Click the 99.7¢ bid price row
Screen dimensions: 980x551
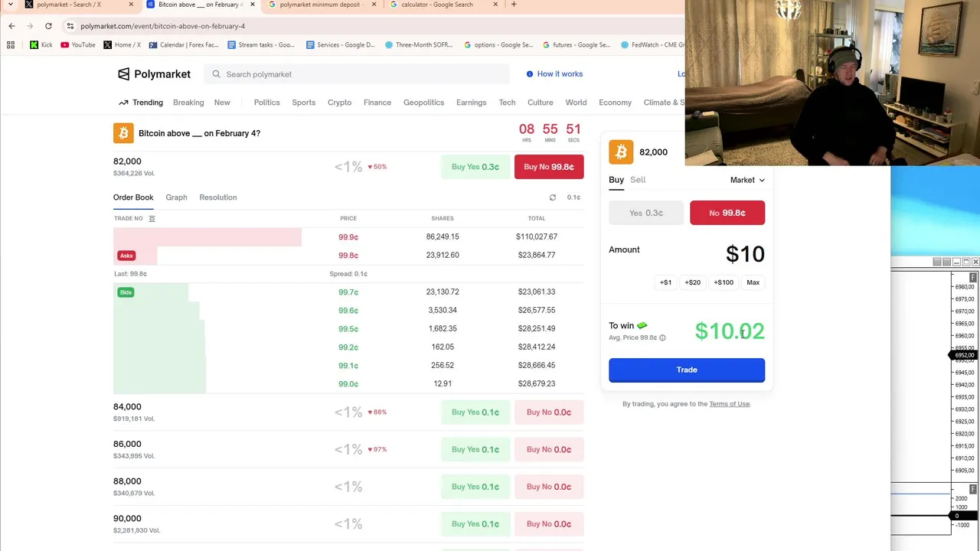pyautogui.click(x=348, y=292)
